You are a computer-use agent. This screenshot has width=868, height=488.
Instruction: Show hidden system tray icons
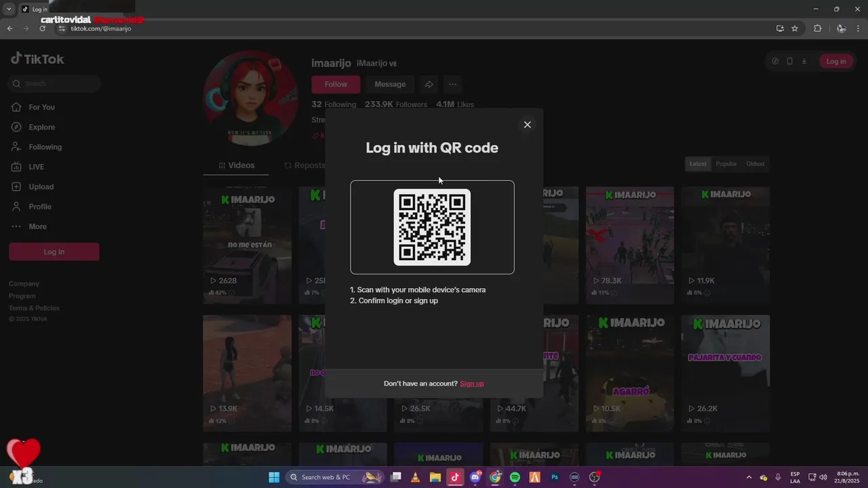(749, 477)
